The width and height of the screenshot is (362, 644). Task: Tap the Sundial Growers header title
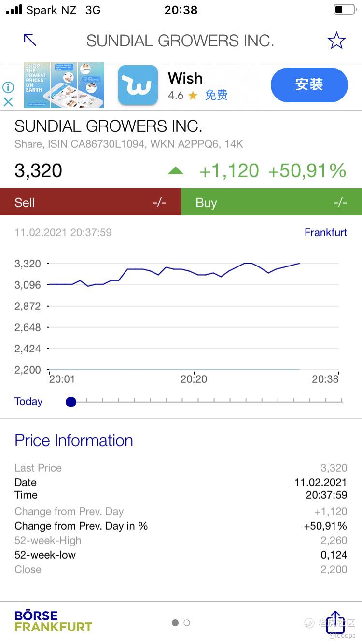pos(180,41)
